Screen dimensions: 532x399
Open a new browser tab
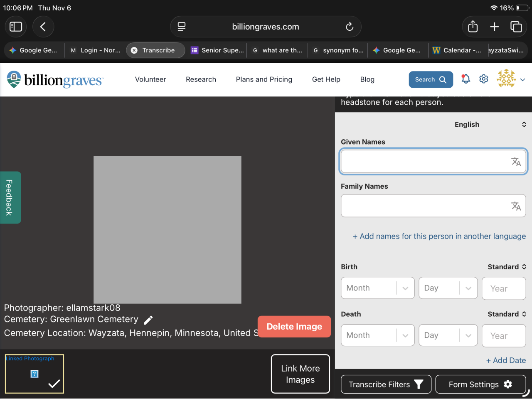494,27
